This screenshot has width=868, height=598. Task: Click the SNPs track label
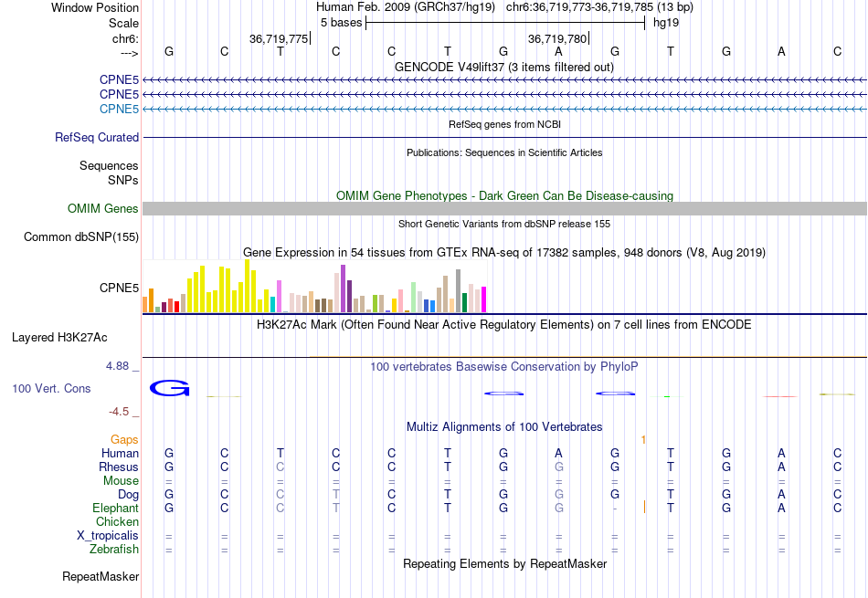pos(123,180)
